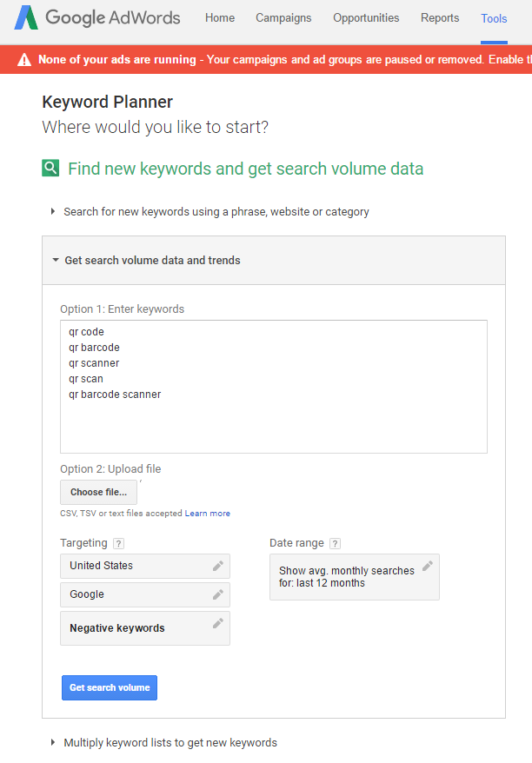Click the warning triangle icon in alert banner
The image size is (532, 763).
pos(23,60)
